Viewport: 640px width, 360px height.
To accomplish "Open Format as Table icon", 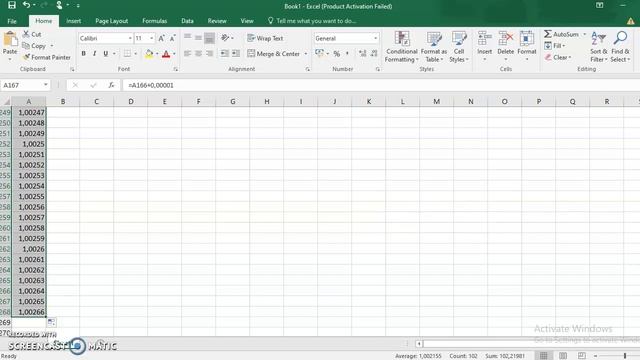I will [433, 39].
